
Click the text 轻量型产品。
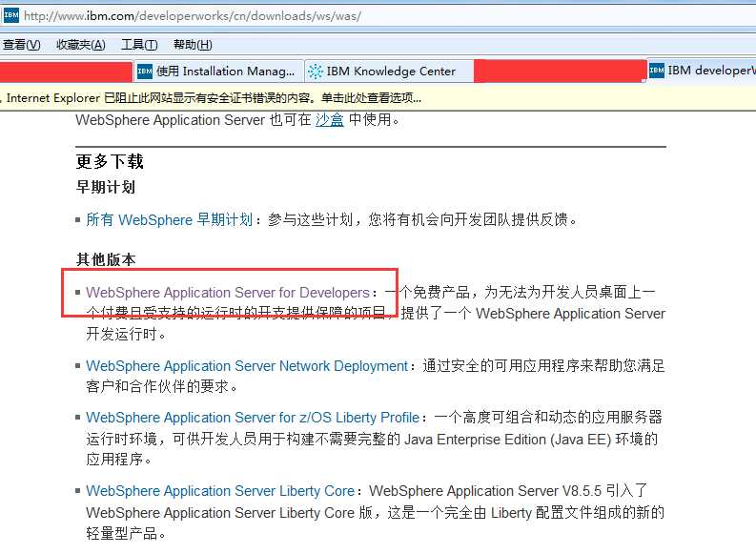[127, 533]
